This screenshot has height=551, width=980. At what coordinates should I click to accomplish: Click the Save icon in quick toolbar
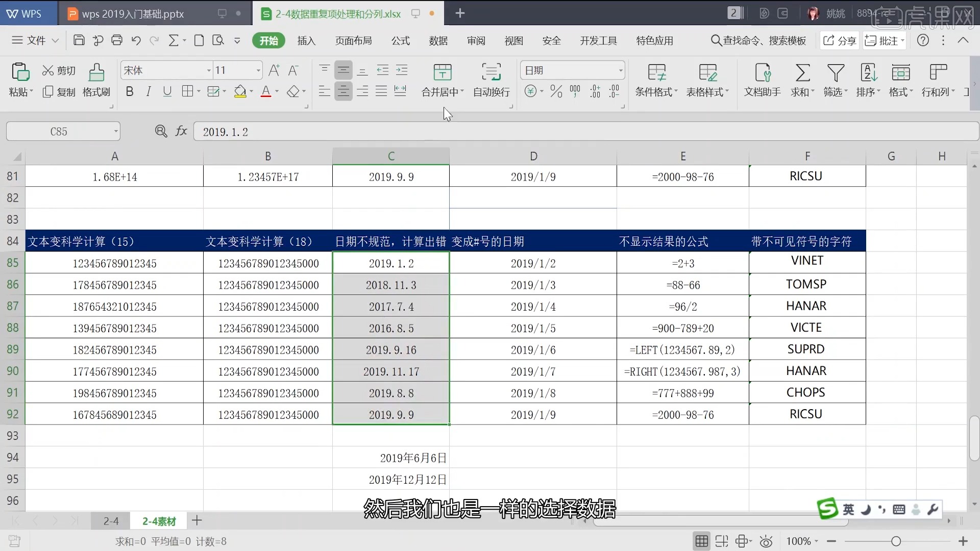point(79,40)
